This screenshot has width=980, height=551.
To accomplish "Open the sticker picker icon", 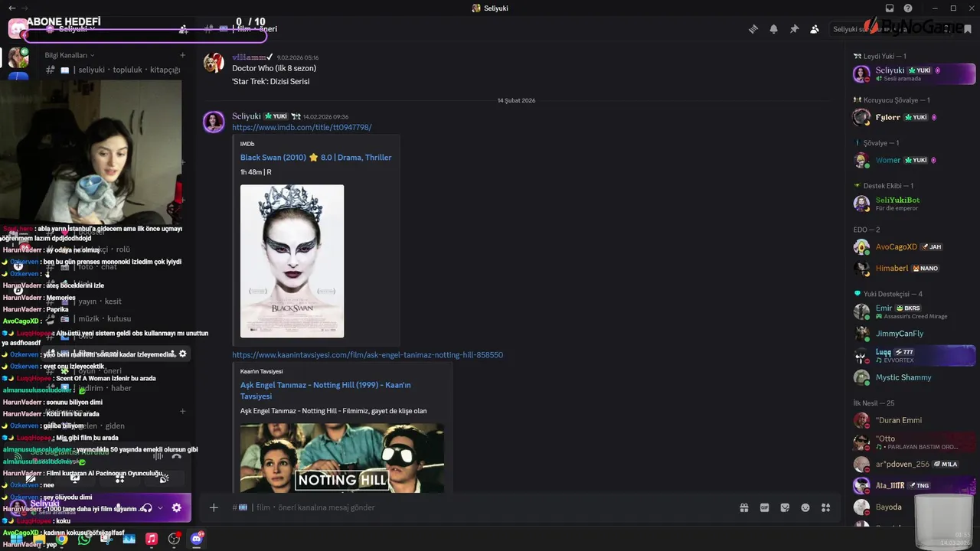I will point(785,507).
